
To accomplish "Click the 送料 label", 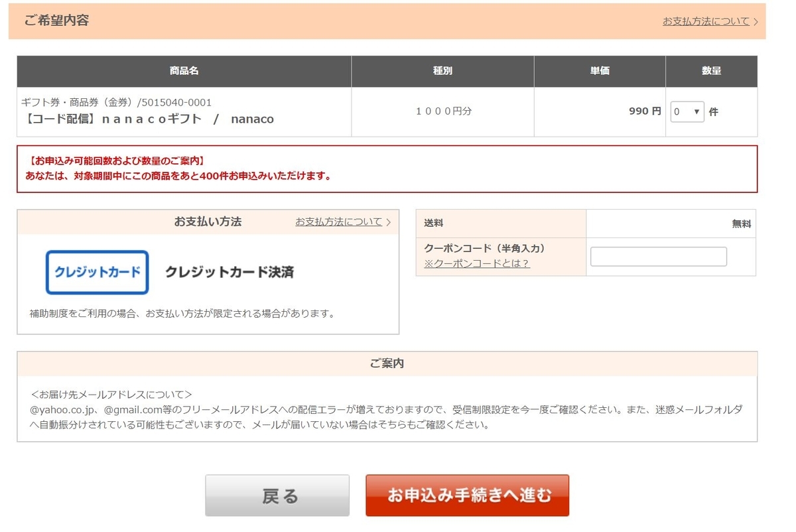I will click(x=434, y=224).
